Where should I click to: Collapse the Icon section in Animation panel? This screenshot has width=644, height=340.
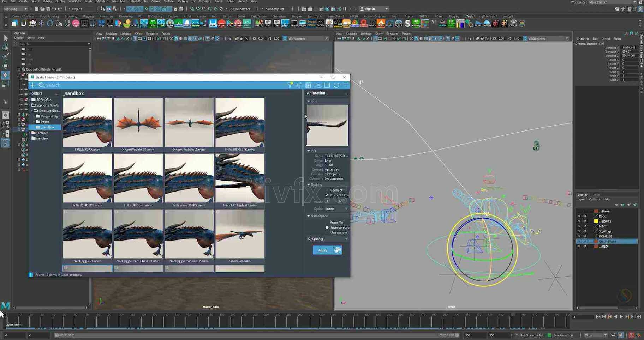coord(309,101)
